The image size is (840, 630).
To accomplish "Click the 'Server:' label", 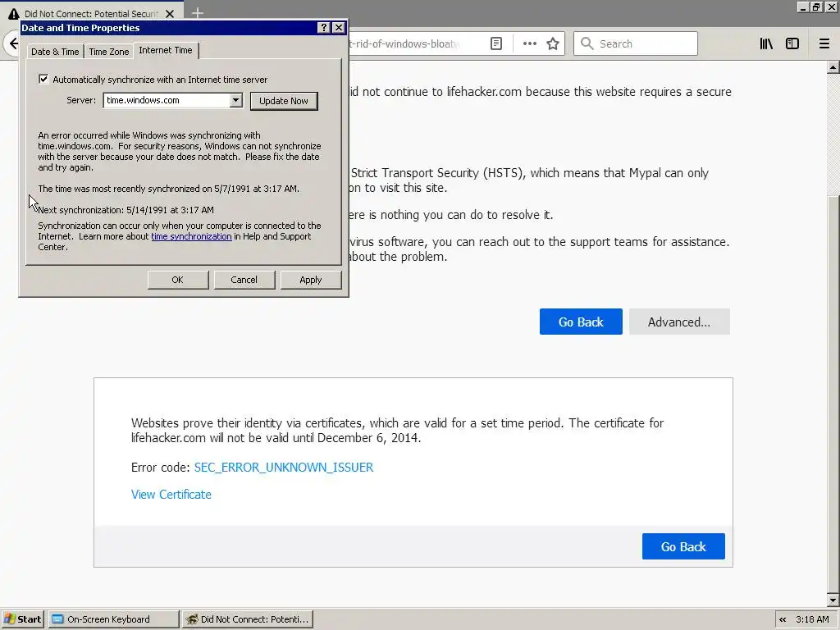I will (x=81, y=100).
